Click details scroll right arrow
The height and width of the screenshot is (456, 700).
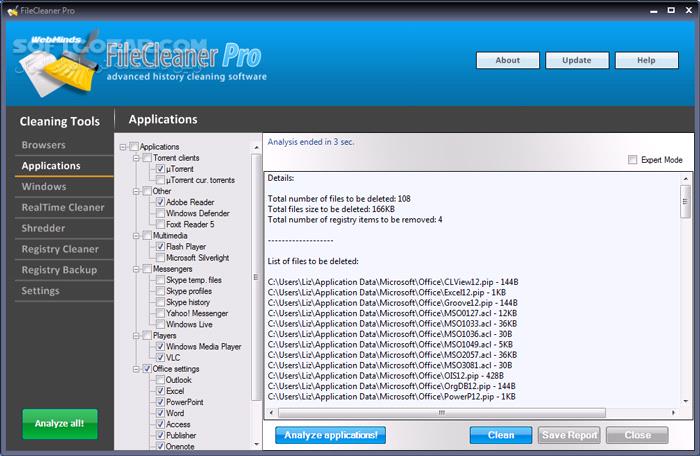point(673,413)
